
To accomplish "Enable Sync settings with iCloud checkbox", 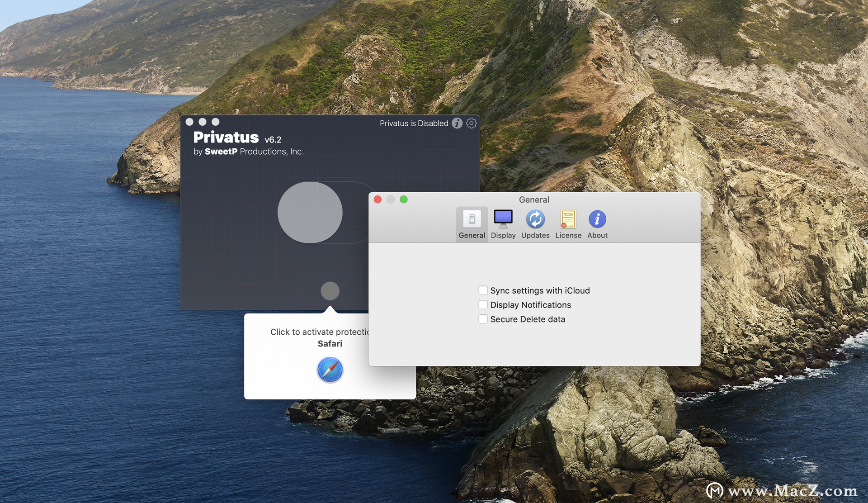I will pos(483,290).
